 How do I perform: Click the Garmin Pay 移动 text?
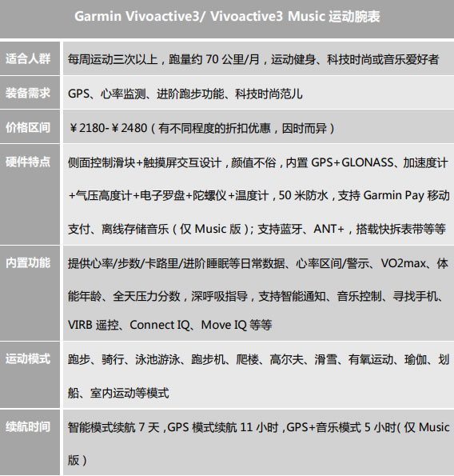click(x=406, y=195)
